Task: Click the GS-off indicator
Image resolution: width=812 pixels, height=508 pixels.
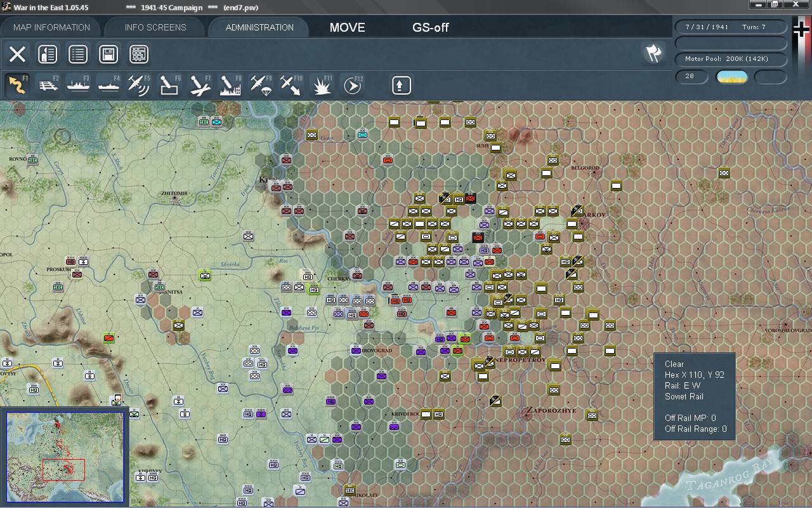Action: (x=431, y=27)
